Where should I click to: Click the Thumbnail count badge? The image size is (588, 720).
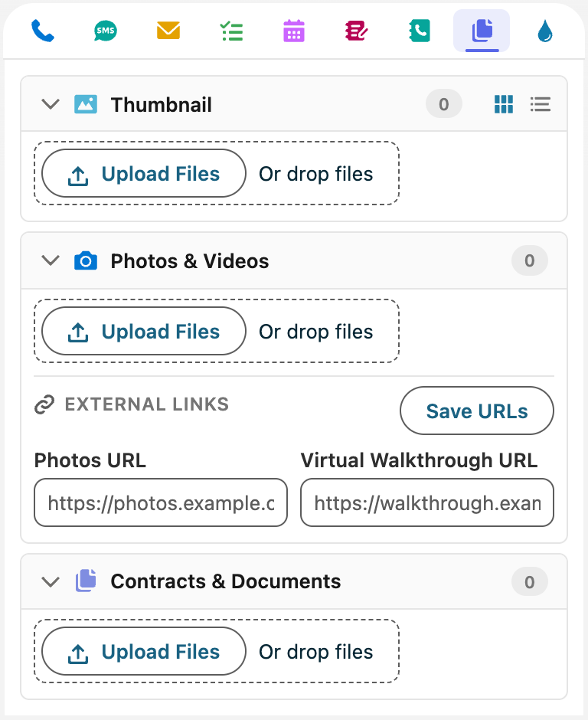(x=444, y=104)
